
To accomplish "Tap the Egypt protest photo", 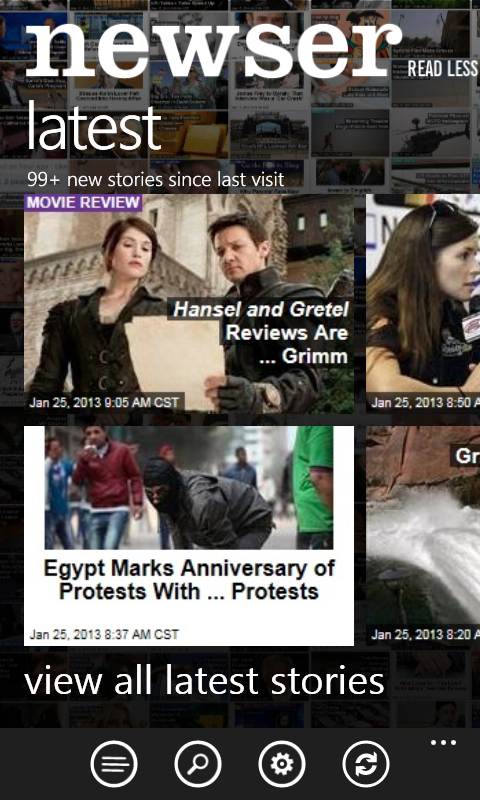I will (x=189, y=488).
